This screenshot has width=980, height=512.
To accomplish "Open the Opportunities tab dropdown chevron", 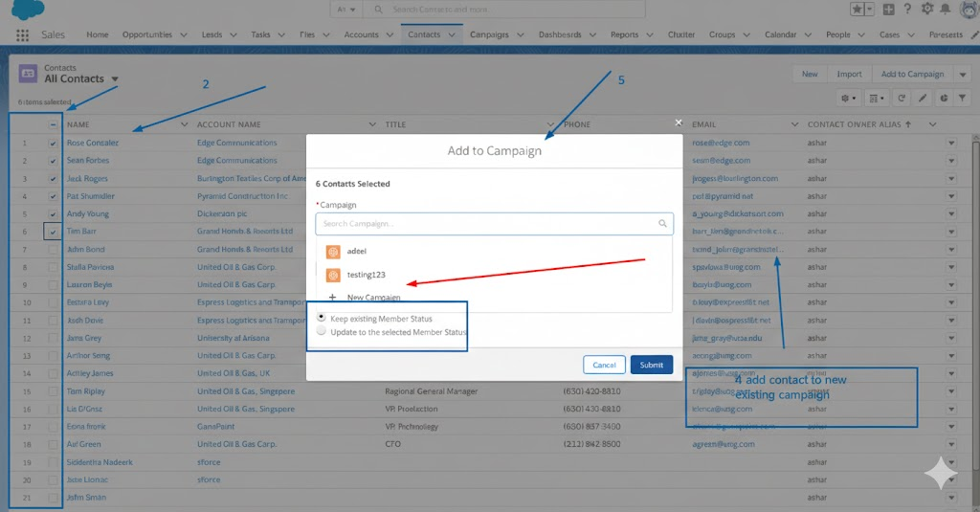I will click(x=182, y=35).
